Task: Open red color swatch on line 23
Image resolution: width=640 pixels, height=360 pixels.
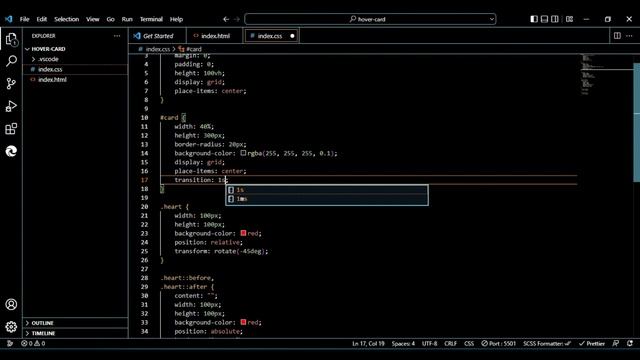Action: tap(243, 233)
